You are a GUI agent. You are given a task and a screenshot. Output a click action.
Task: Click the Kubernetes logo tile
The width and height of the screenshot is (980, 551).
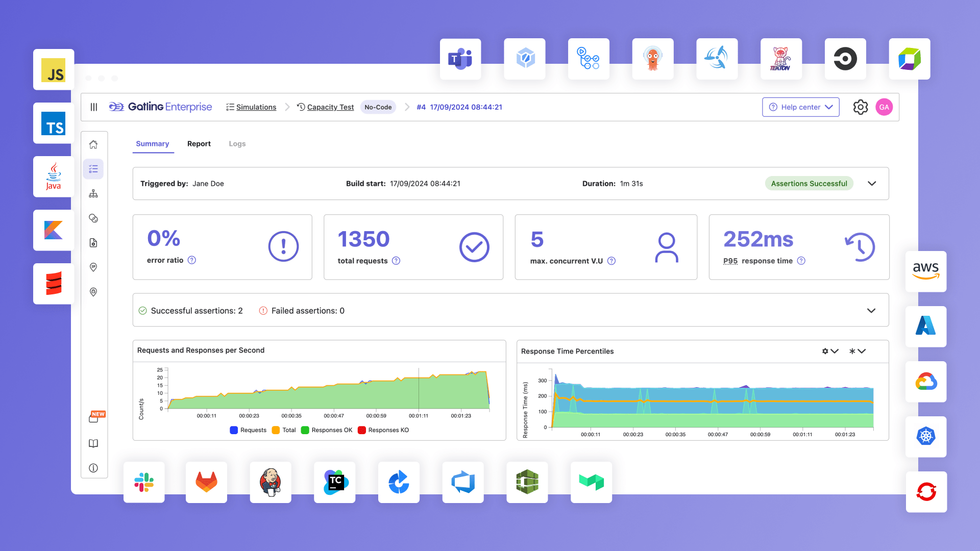pos(926,437)
